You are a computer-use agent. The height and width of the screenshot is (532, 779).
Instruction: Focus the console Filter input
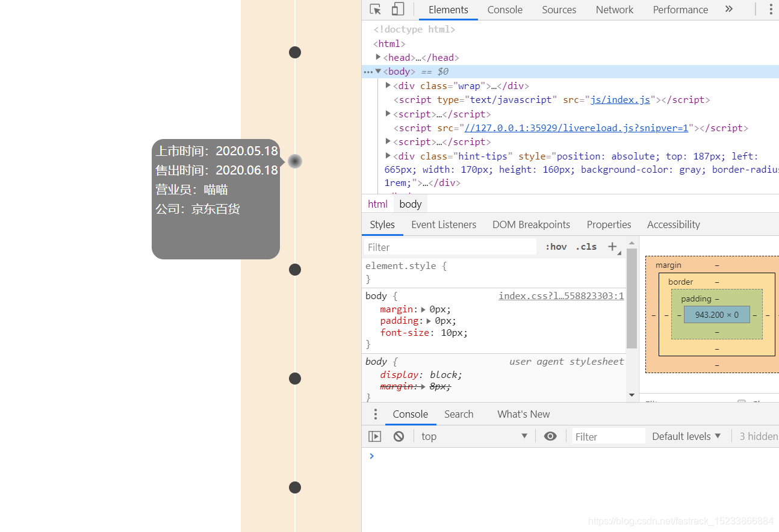pyautogui.click(x=608, y=436)
